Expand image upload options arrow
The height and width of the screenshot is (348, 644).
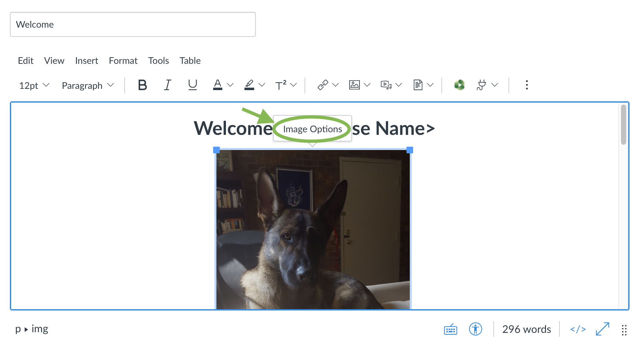point(367,85)
